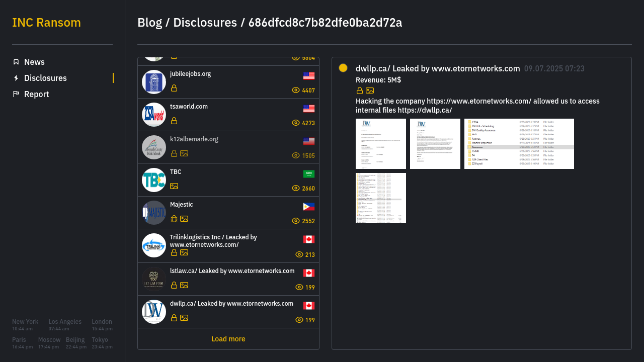Click the Philippines flag on Majestic row
Screen dimensions: 644x362
pos(309,207)
